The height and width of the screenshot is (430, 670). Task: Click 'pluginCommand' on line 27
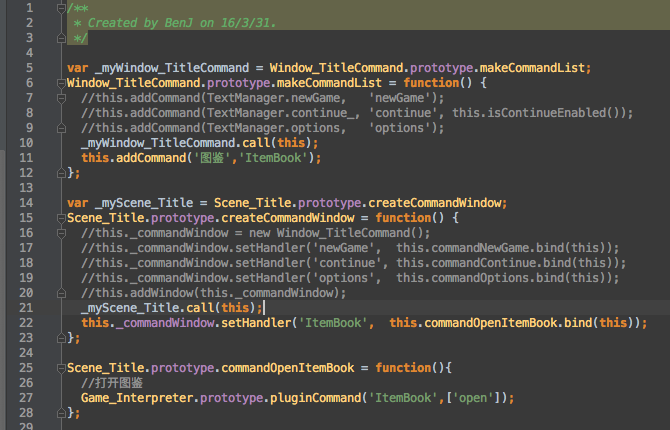pos(316,398)
